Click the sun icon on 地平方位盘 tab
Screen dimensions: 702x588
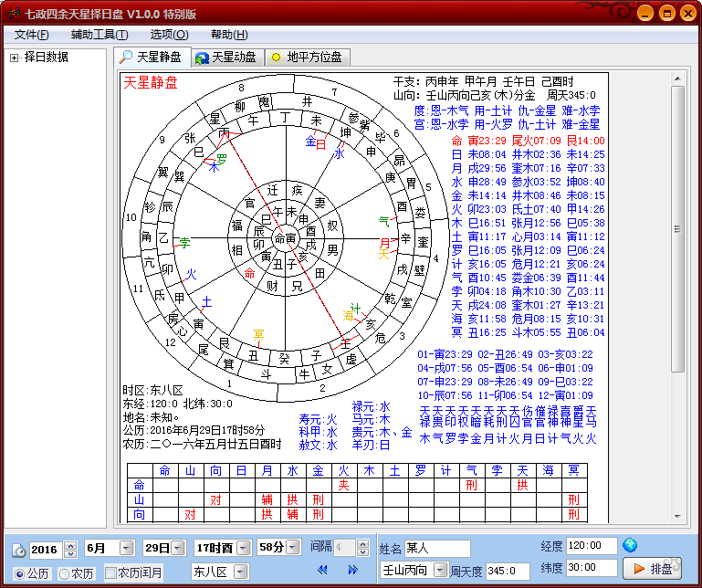pos(277,58)
